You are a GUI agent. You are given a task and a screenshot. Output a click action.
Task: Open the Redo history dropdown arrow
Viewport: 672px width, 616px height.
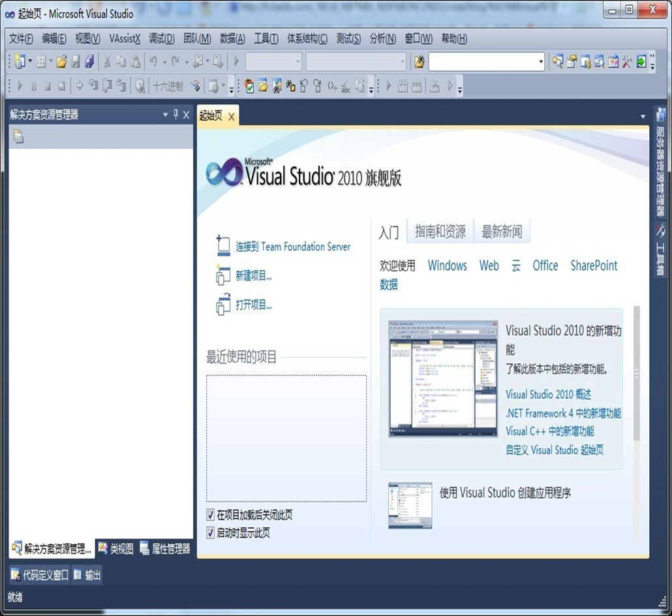pyautogui.click(x=187, y=62)
